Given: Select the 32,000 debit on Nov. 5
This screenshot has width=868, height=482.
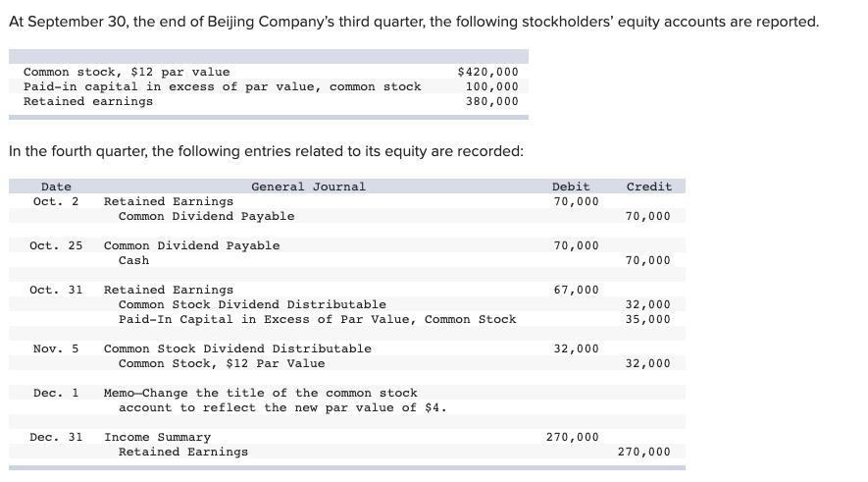Looking at the screenshot, I should pos(577,349).
